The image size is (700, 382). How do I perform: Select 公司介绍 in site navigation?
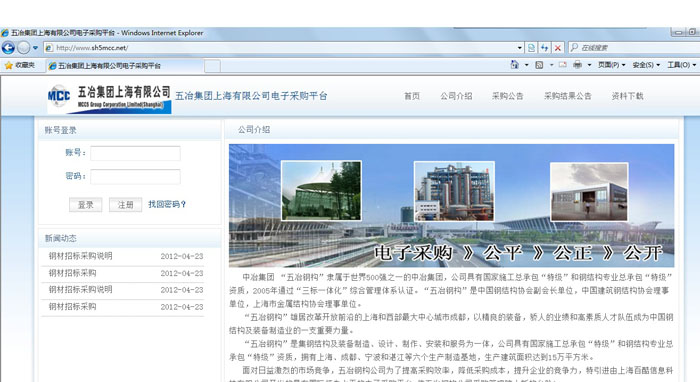coord(456,96)
